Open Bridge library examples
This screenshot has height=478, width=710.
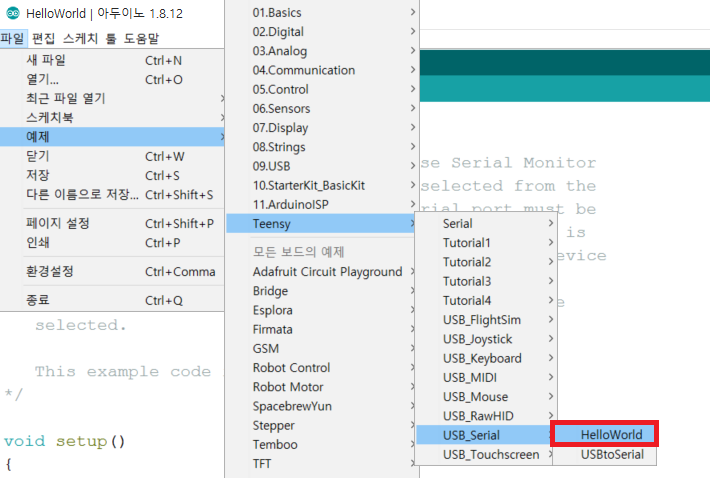click(x=321, y=291)
